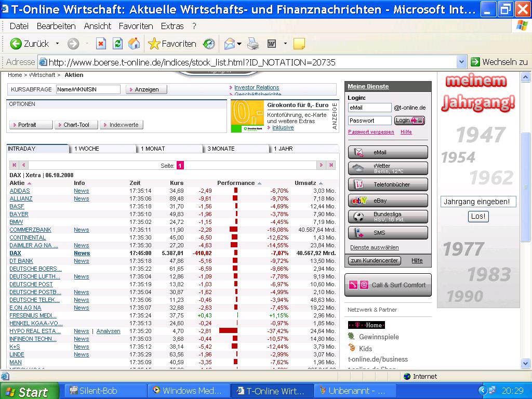Open History clock icon in toolbar
532x399 pixels.
point(209,44)
